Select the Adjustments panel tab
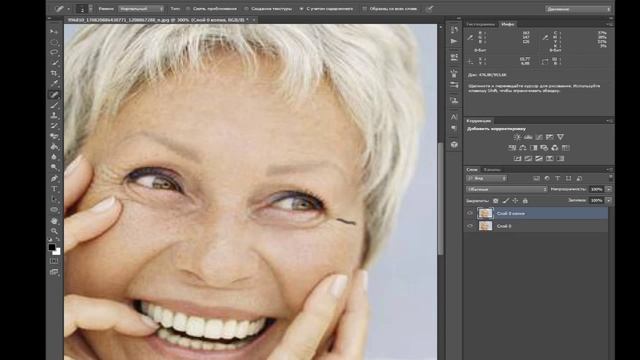 (x=479, y=121)
